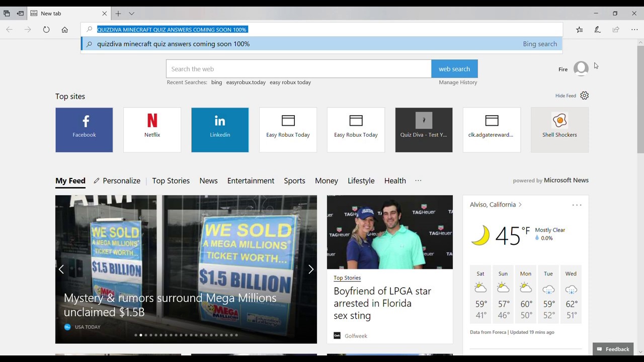Click the Fire profile avatar icon

[x=581, y=69]
